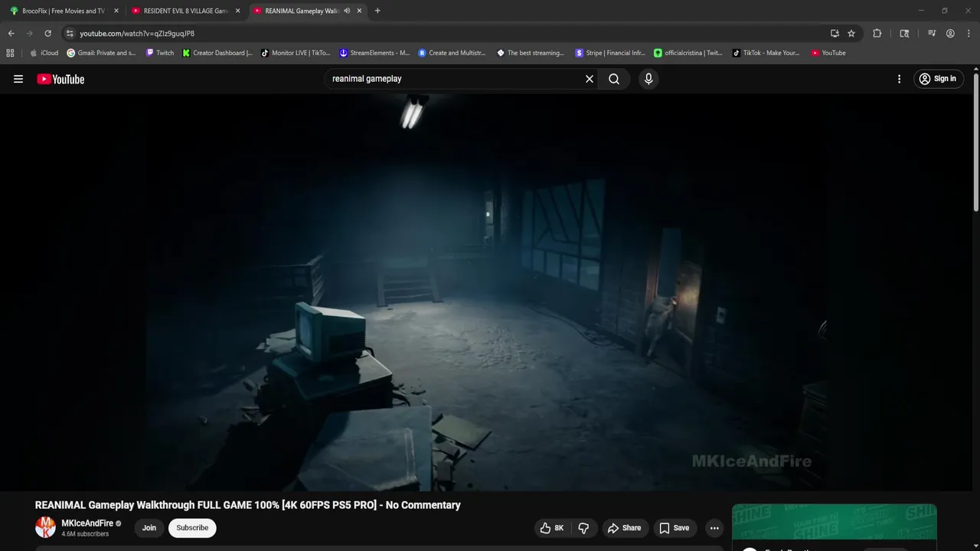Image resolution: width=980 pixels, height=551 pixels.
Task: Open Stripe Financial Infrastructure bookmark
Action: click(610, 53)
